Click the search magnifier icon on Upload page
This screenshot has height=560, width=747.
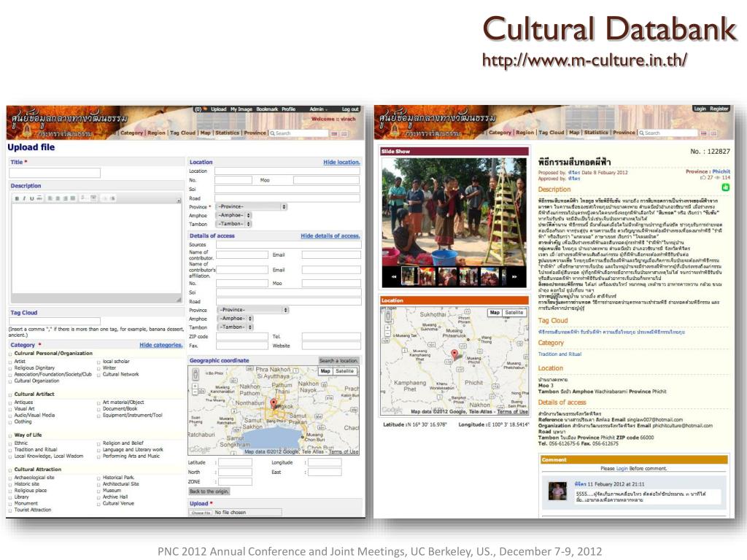click(273, 133)
